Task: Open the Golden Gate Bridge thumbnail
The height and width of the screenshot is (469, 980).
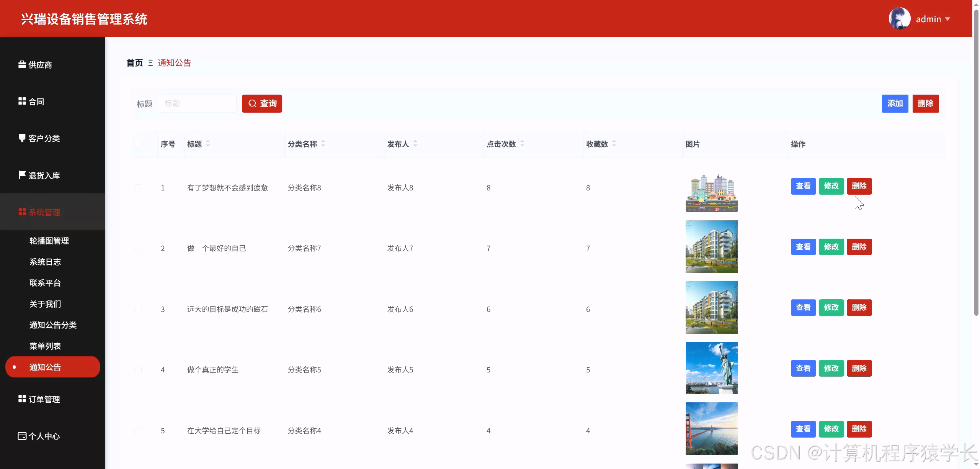Action: 712,429
